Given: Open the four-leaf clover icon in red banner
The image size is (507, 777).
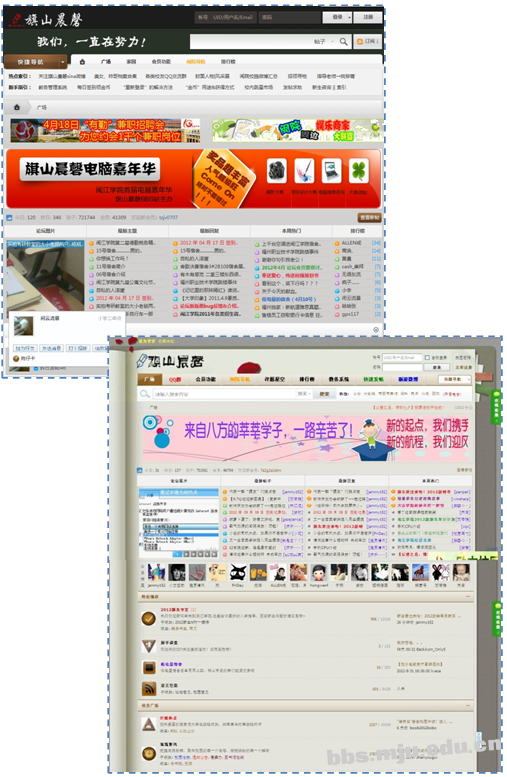Looking at the screenshot, I should pyautogui.click(x=359, y=171).
